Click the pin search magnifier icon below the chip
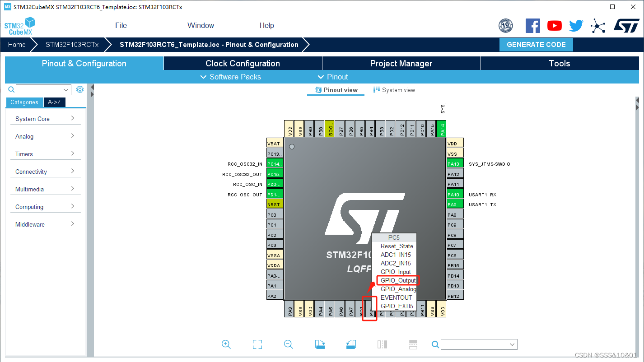The image size is (644, 362). coord(435,344)
